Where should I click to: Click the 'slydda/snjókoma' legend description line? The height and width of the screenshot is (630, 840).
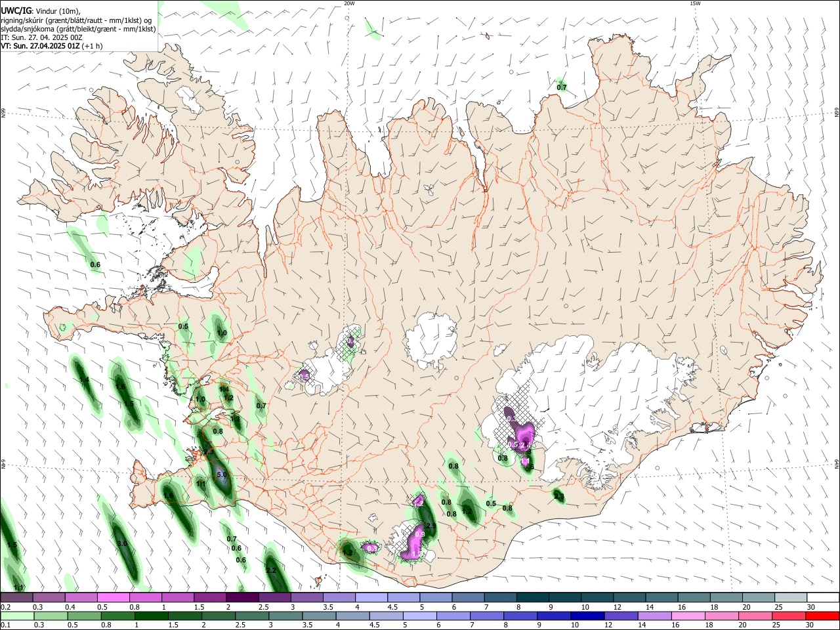pyautogui.click(x=78, y=29)
